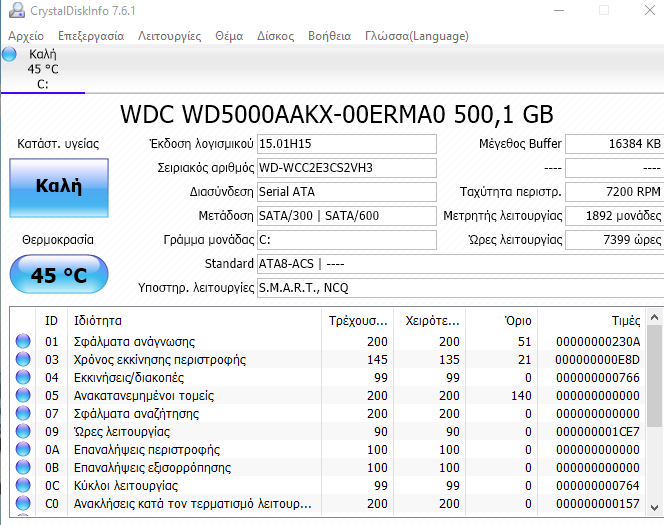664x525 pixels.
Task: Click raw value 000000000764
Action: 598,485
